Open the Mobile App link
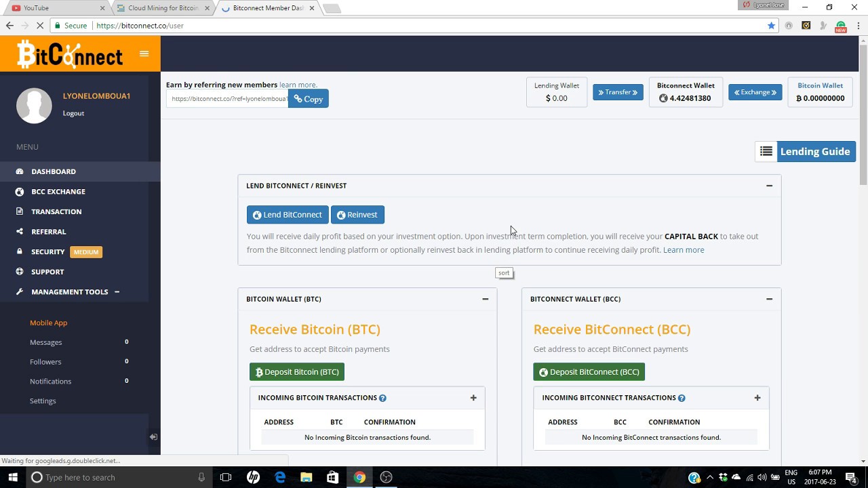Screen dimensions: 868x488 pos(48,323)
